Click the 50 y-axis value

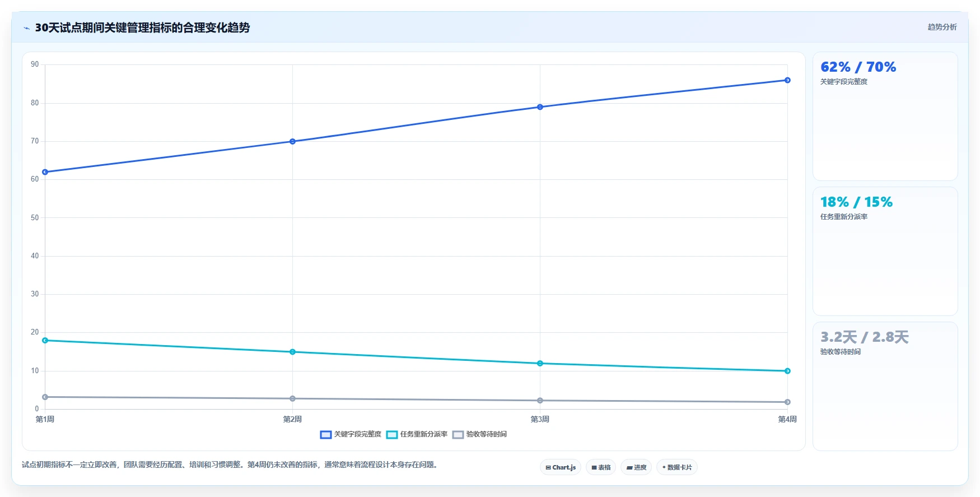coord(35,217)
